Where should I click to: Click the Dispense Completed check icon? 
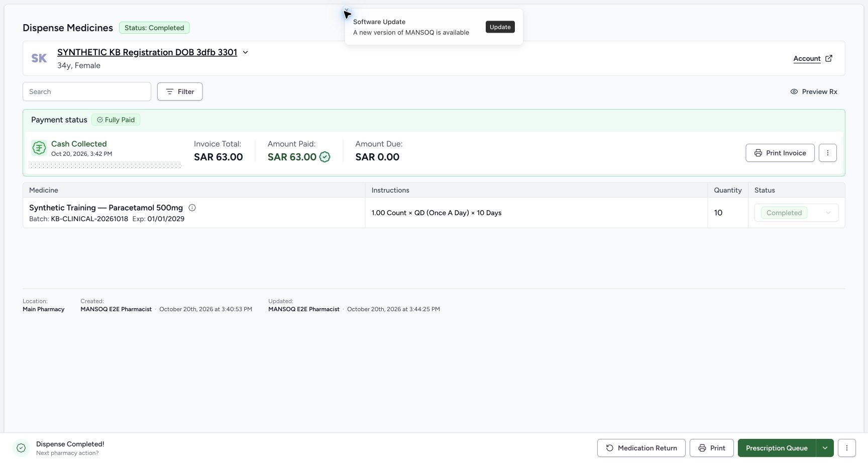pos(21,448)
